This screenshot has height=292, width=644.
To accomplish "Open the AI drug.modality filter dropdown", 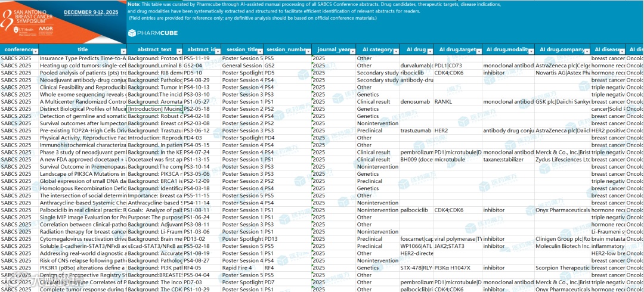I will point(531,51).
